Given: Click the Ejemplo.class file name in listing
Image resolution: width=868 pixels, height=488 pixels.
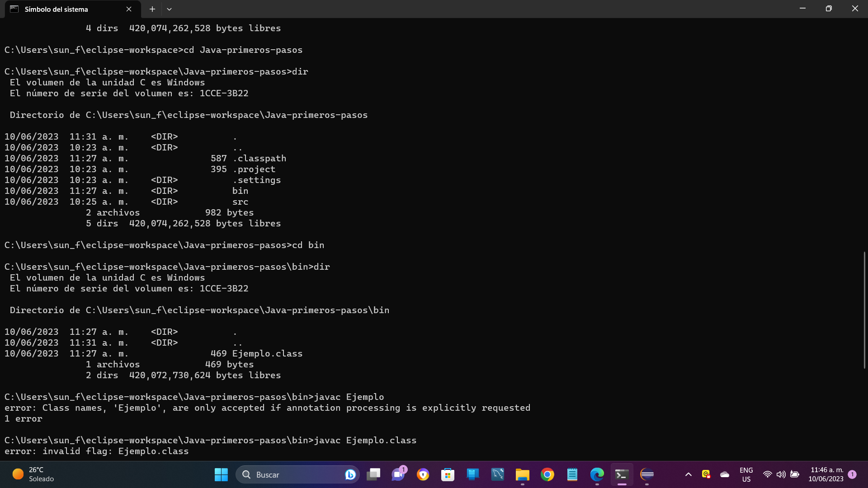Looking at the screenshot, I should click(267, 354).
